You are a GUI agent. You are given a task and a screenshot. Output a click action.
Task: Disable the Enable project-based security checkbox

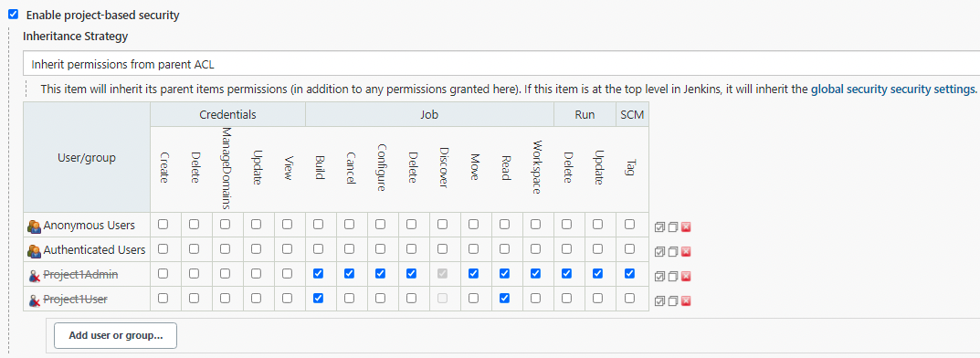tap(13, 15)
